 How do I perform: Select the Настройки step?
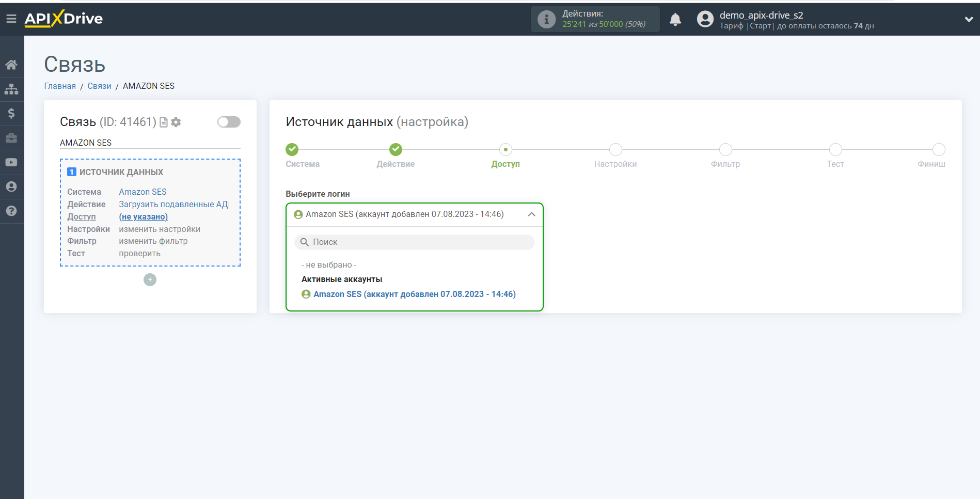pos(615,149)
